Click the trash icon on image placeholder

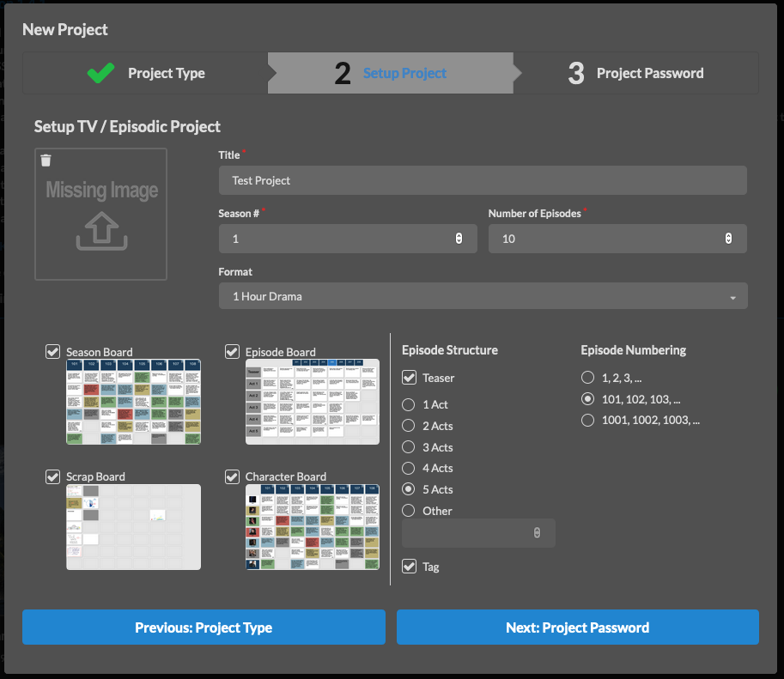(46, 161)
